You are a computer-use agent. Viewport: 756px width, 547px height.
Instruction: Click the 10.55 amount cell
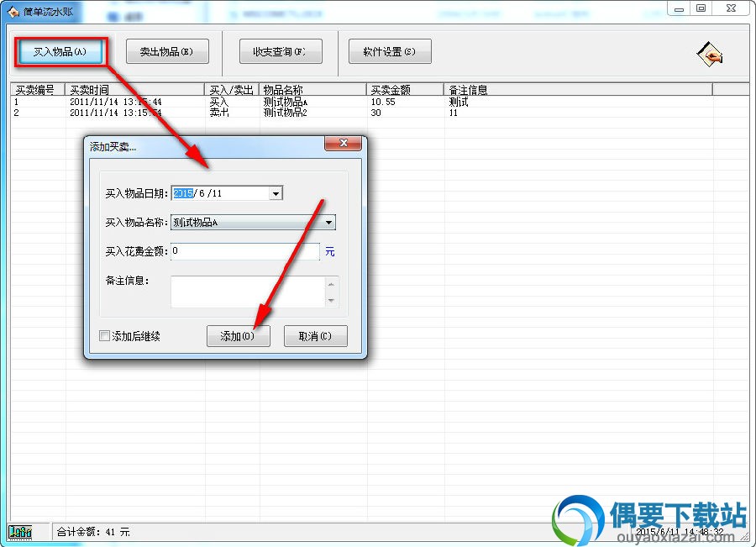point(383,102)
